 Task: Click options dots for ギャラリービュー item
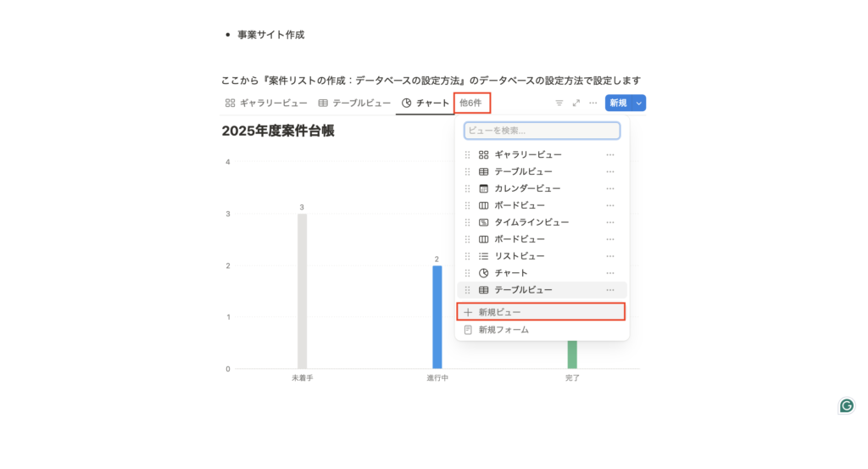(610, 154)
